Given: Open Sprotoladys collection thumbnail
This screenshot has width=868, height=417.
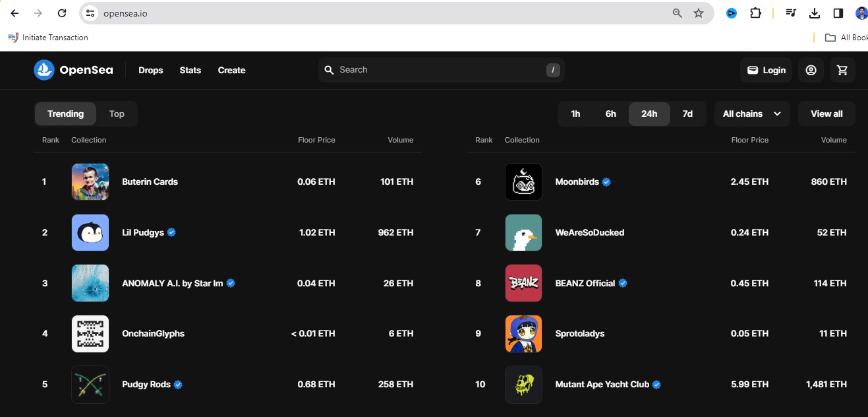Looking at the screenshot, I should [523, 334].
